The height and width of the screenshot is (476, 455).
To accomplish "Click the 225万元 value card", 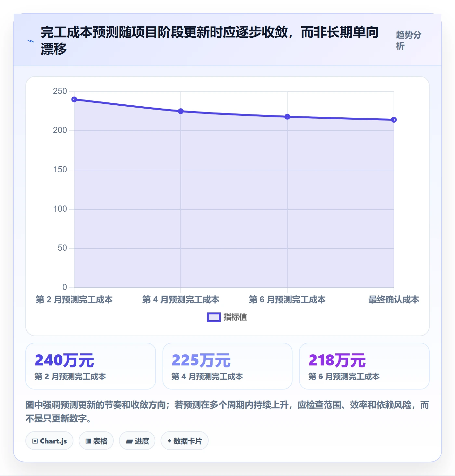I will click(227, 366).
